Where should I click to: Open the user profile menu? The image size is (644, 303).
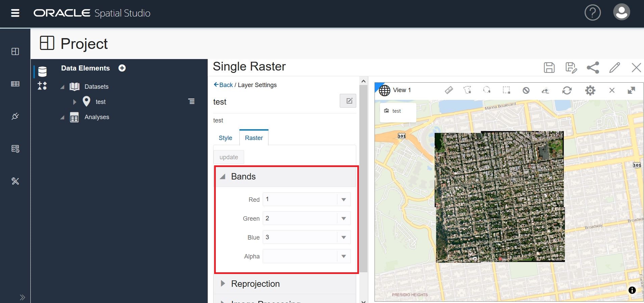coord(621,12)
